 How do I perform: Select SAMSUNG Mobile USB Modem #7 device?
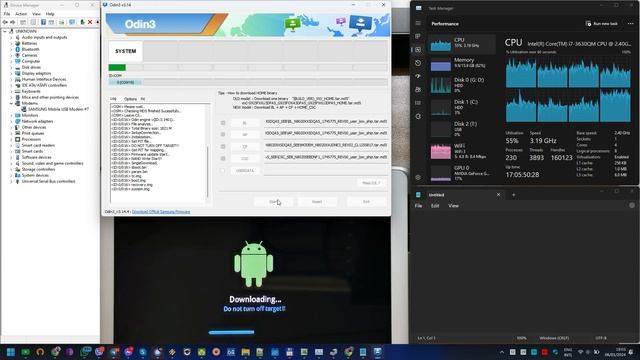click(x=58, y=109)
